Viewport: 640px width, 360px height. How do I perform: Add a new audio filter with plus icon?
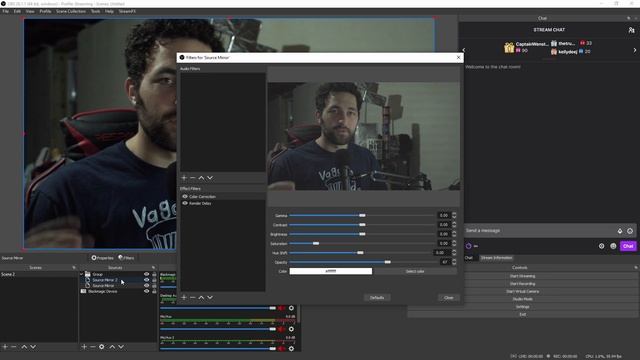(184, 178)
